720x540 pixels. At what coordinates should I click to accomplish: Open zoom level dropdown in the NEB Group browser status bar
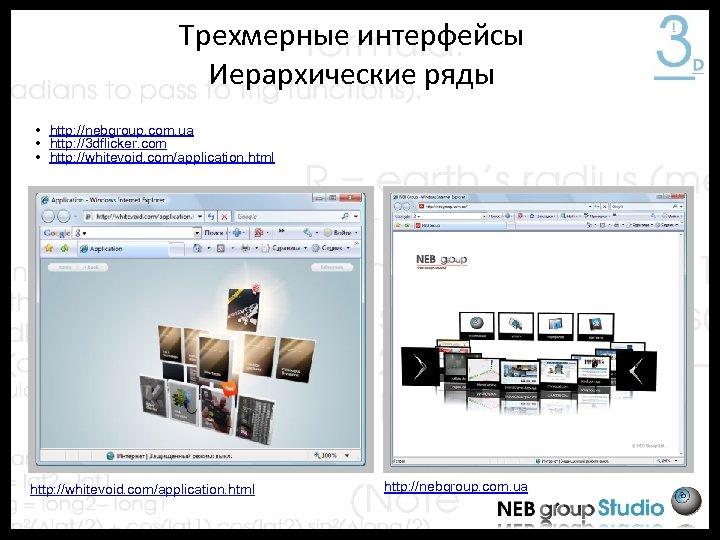point(677,461)
